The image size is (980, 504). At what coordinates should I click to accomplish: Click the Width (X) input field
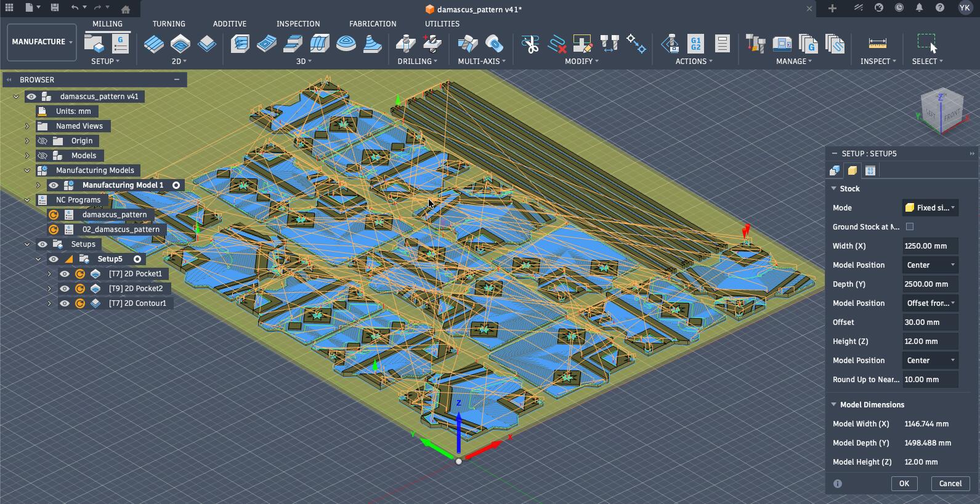tap(930, 246)
